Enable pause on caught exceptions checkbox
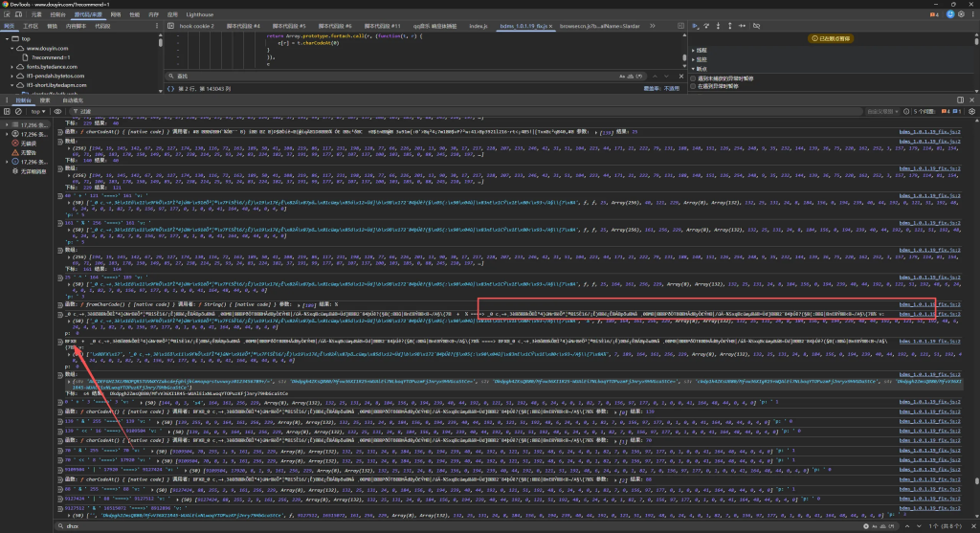The image size is (980, 533). click(x=694, y=86)
